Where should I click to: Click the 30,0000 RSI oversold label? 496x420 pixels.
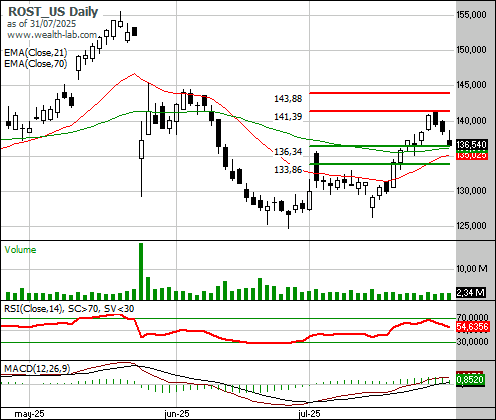[472, 342]
